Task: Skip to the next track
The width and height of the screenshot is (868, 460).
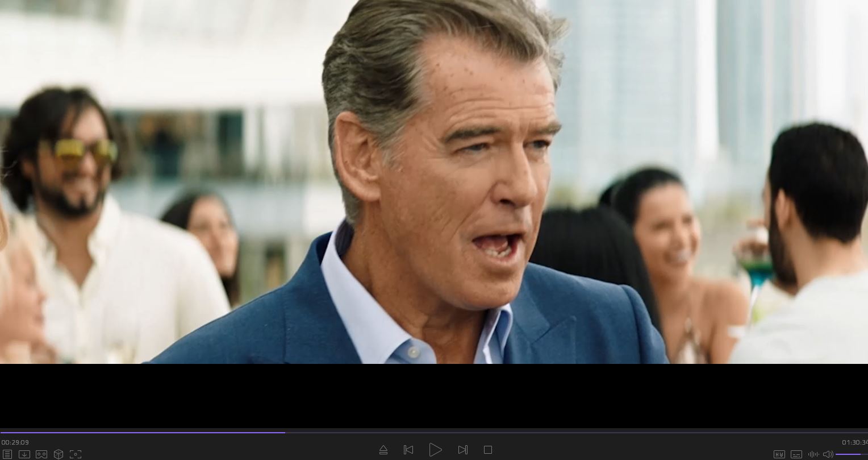Action: click(463, 450)
